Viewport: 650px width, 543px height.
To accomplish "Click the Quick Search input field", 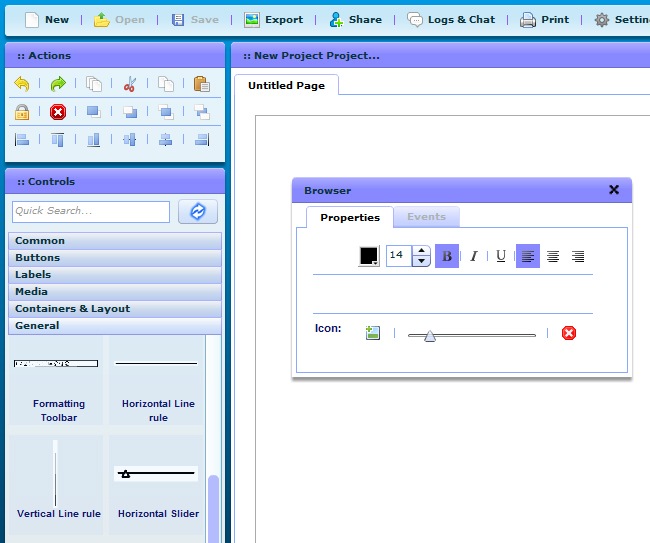I will (91, 211).
